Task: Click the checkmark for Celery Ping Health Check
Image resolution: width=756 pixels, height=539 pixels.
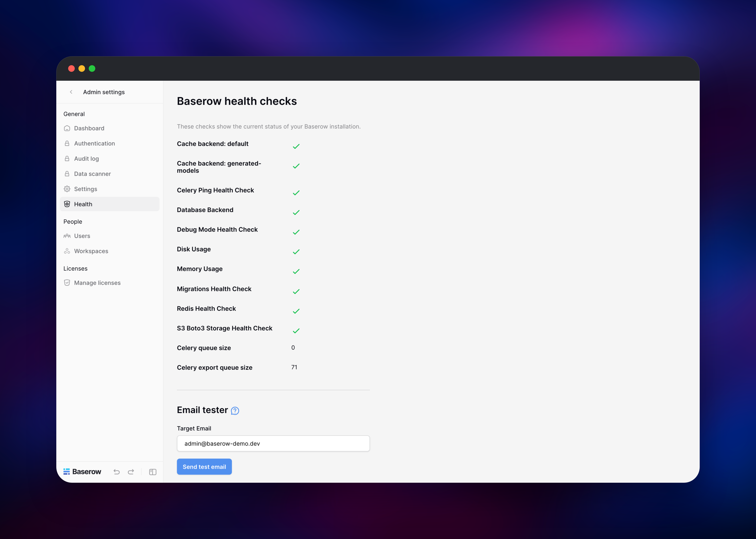Action: (296, 193)
